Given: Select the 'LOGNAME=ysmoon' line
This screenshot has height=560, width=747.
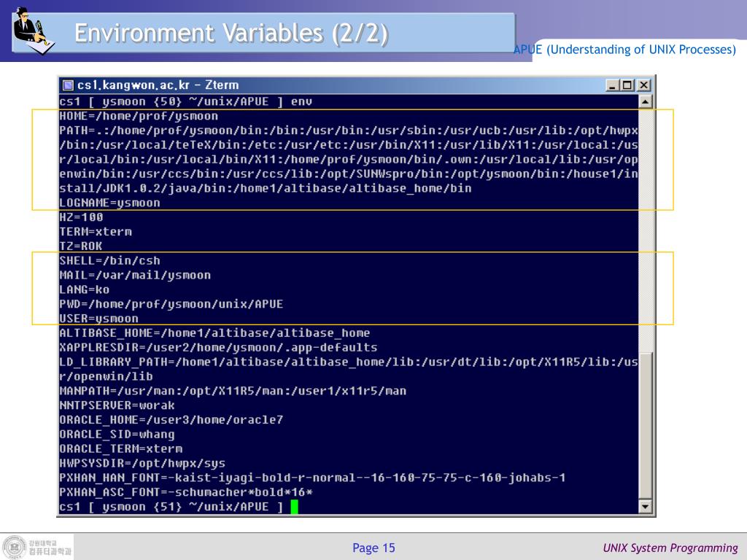Looking at the screenshot, I should [109, 203].
